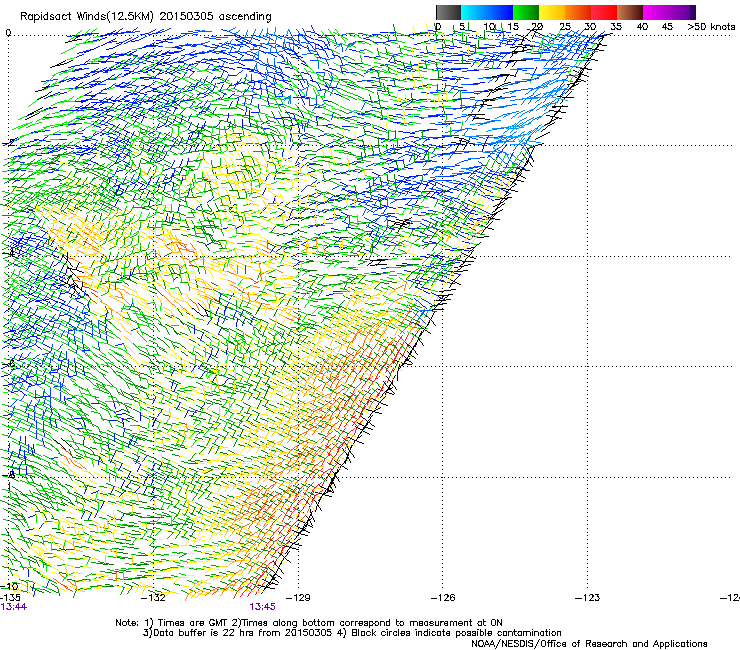
Task: Click the 'Note: 1) Times are GMT' line
Action: point(309,623)
